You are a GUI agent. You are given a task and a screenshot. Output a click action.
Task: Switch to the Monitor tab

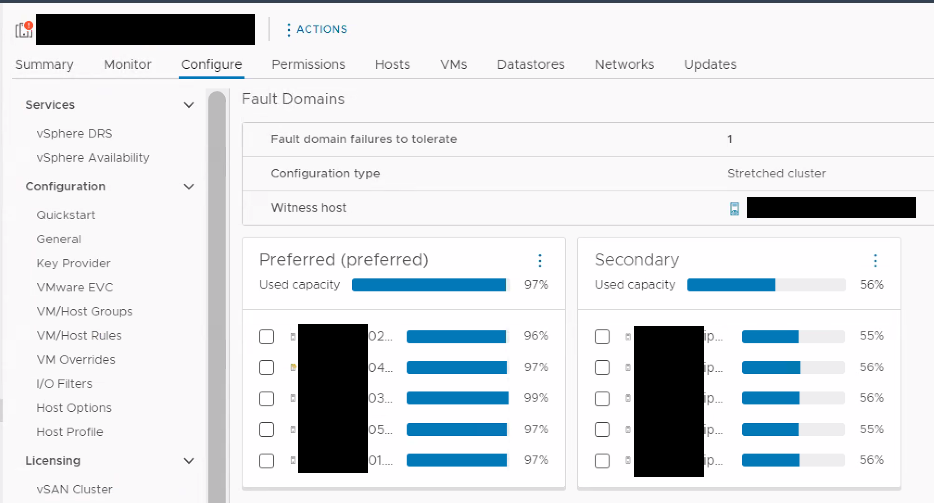click(x=128, y=64)
